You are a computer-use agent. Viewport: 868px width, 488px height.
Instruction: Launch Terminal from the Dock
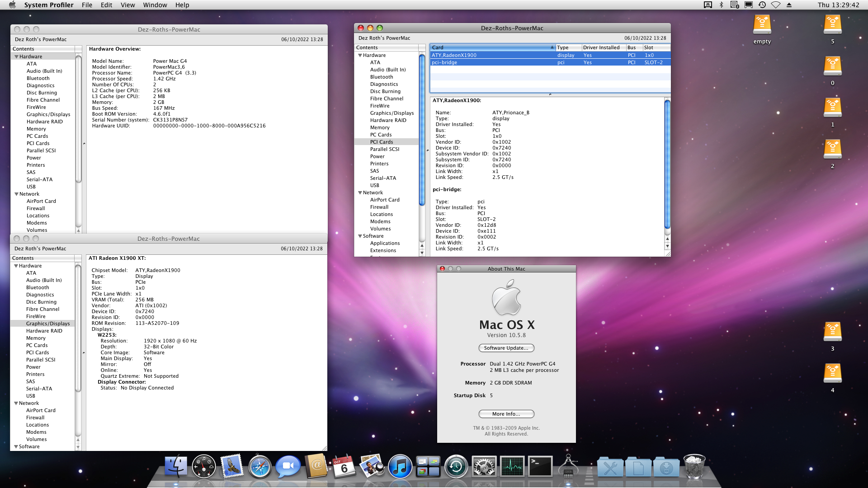coord(540,467)
